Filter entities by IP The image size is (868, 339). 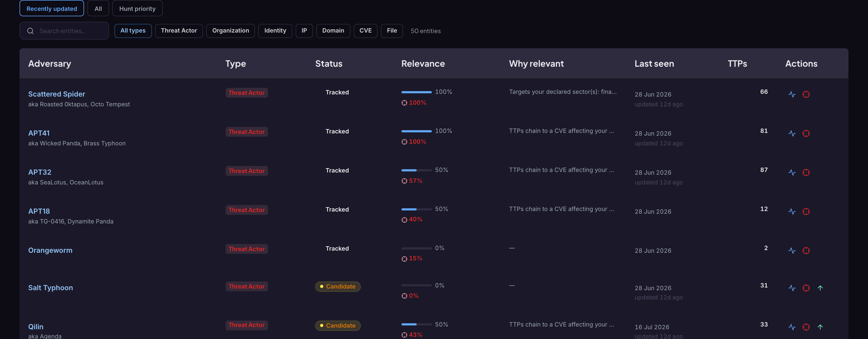pyautogui.click(x=304, y=31)
